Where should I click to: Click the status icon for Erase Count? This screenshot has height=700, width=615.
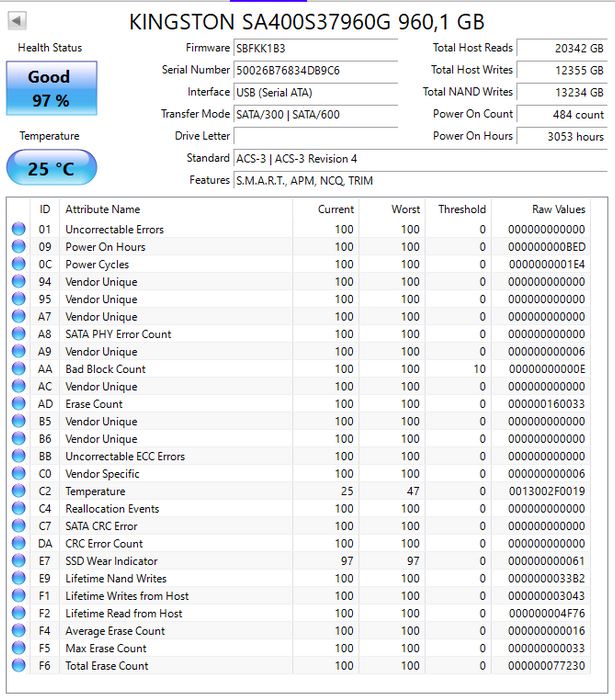point(18,404)
